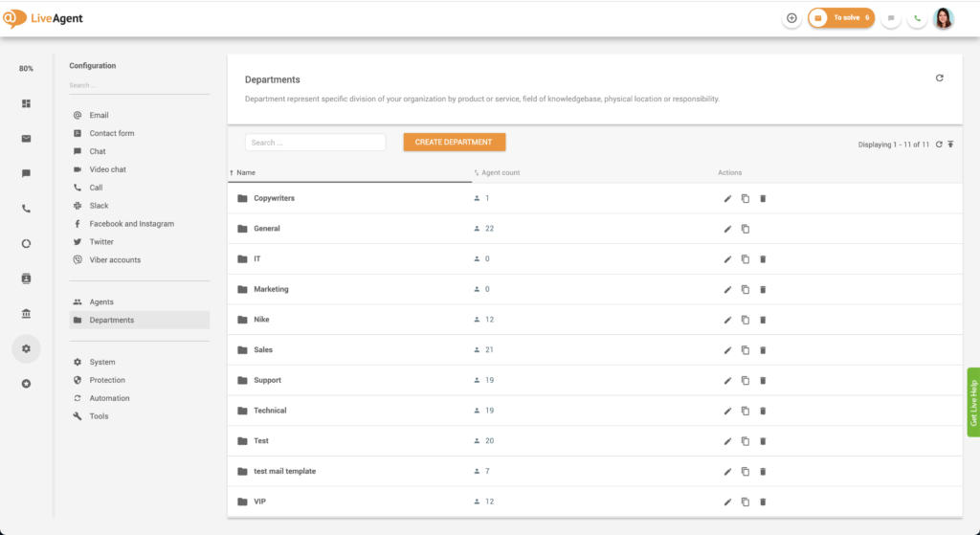Image resolution: width=980 pixels, height=535 pixels.
Task: Click the departments search input field
Action: tap(315, 143)
